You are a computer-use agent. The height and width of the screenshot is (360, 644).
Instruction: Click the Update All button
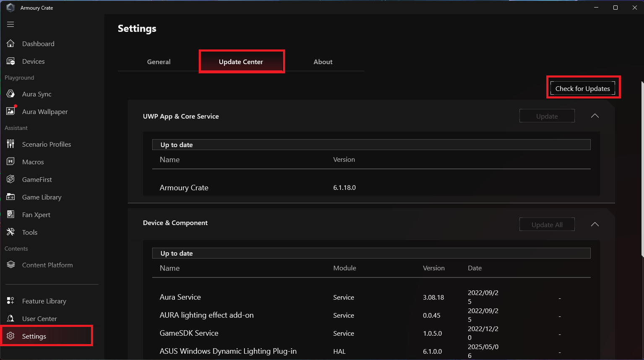click(547, 225)
